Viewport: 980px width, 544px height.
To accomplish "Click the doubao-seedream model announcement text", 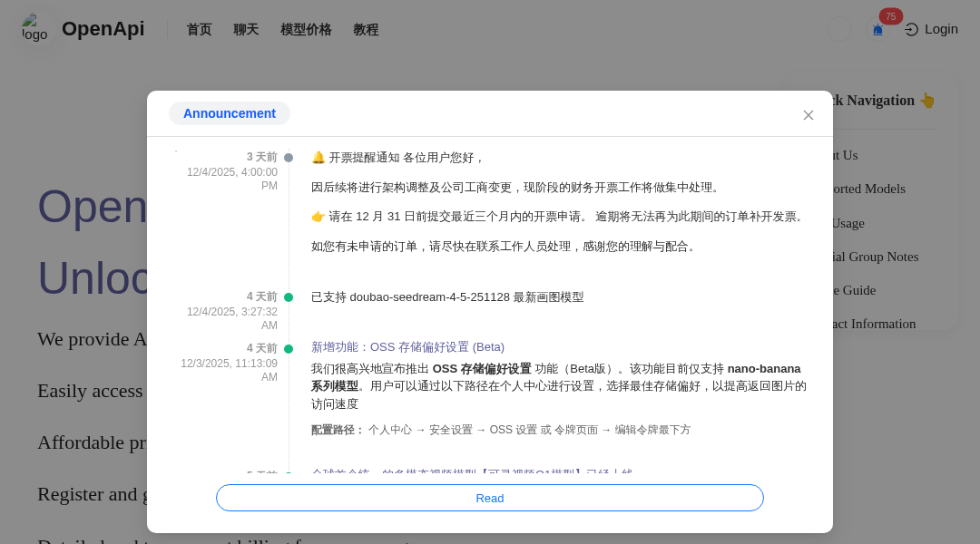I will [447, 297].
